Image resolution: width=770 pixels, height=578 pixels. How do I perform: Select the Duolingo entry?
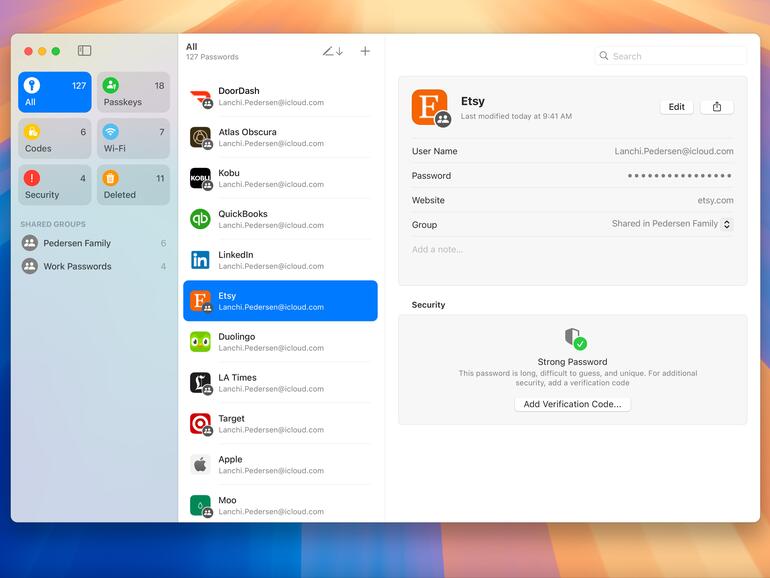coord(280,342)
